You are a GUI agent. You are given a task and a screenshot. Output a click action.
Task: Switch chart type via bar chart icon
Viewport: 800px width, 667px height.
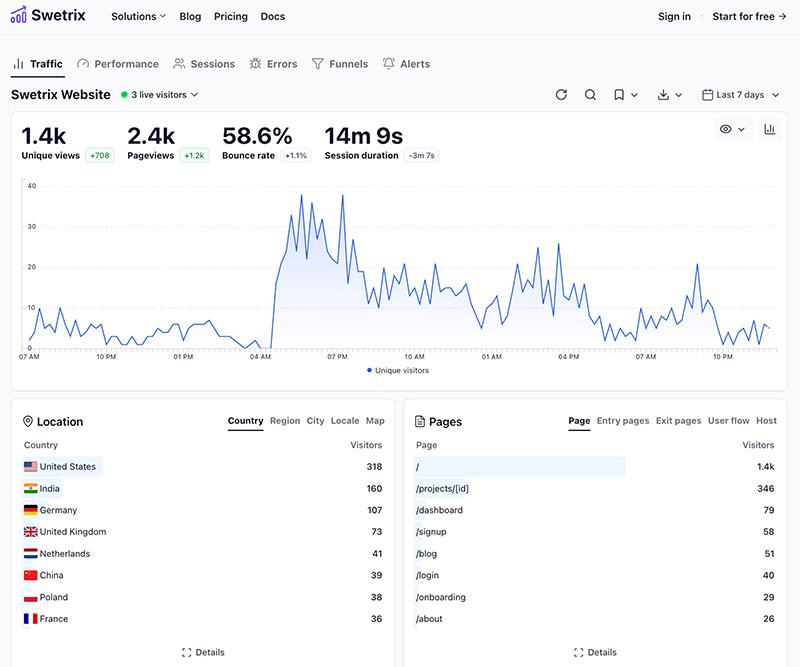767,130
